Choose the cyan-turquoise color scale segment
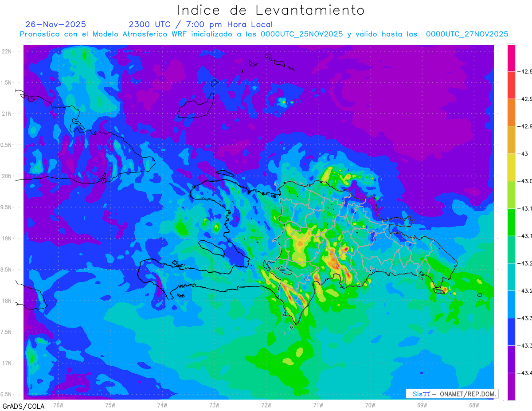The image size is (532, 411). point(511,277)
